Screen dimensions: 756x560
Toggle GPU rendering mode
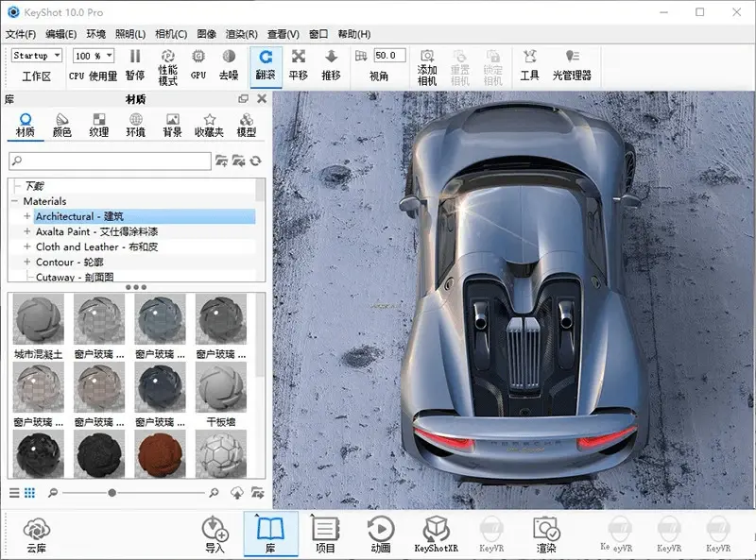click(198, 64)
